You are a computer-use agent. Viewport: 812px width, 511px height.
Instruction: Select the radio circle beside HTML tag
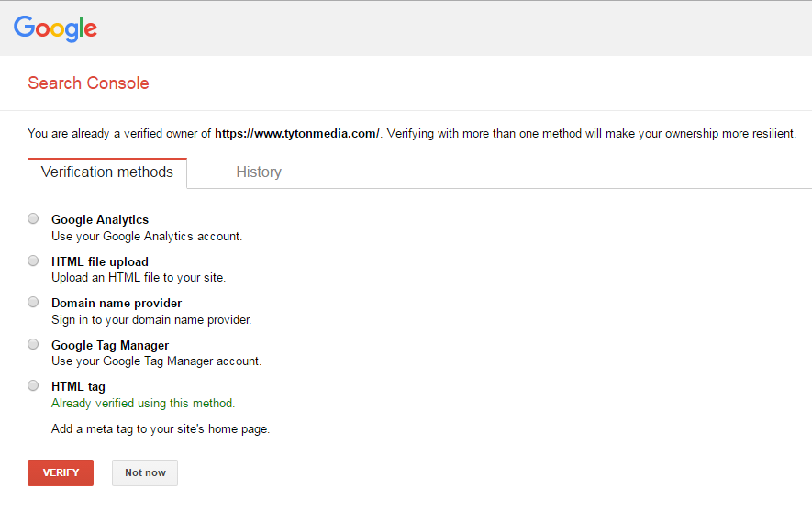point(33,386)
